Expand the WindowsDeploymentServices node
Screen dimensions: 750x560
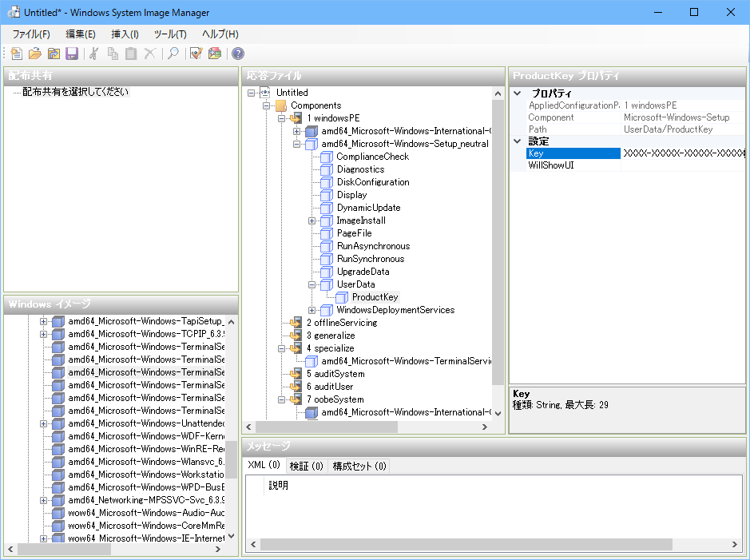(x=312, y=311)
